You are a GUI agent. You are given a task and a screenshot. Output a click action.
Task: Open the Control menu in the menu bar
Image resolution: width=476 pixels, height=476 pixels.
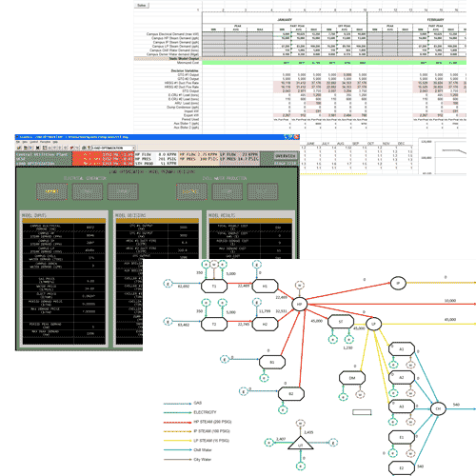[33, 142]
